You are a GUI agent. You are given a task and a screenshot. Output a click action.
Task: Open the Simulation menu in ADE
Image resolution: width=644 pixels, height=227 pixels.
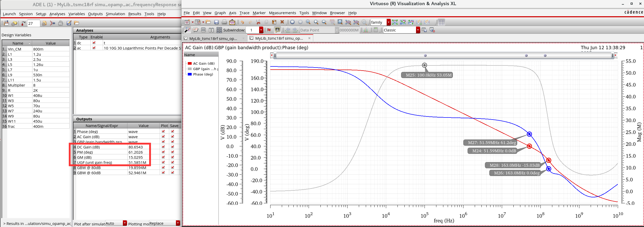tap(115, 14)
